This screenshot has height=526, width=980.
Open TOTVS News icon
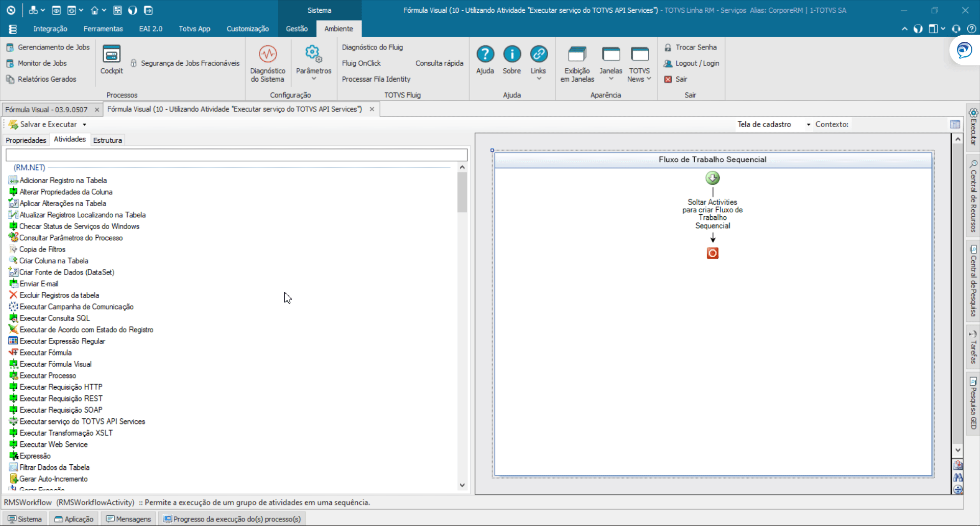pos(640,54)
